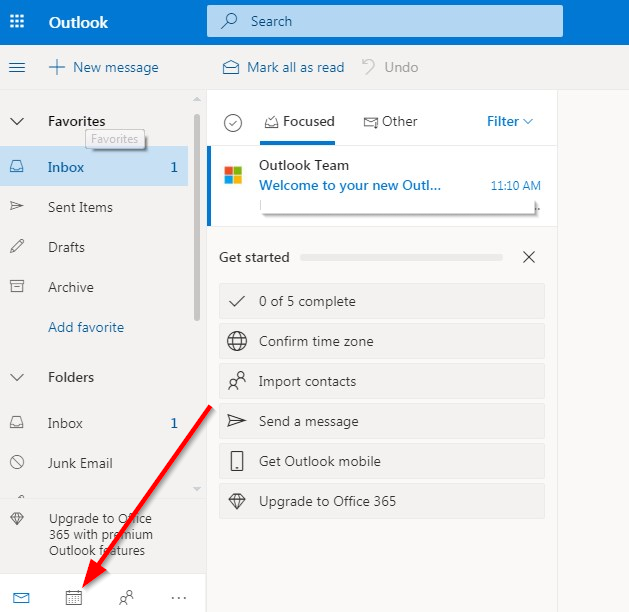
Task: Switch to the Other tab
Action: point(390,122)
